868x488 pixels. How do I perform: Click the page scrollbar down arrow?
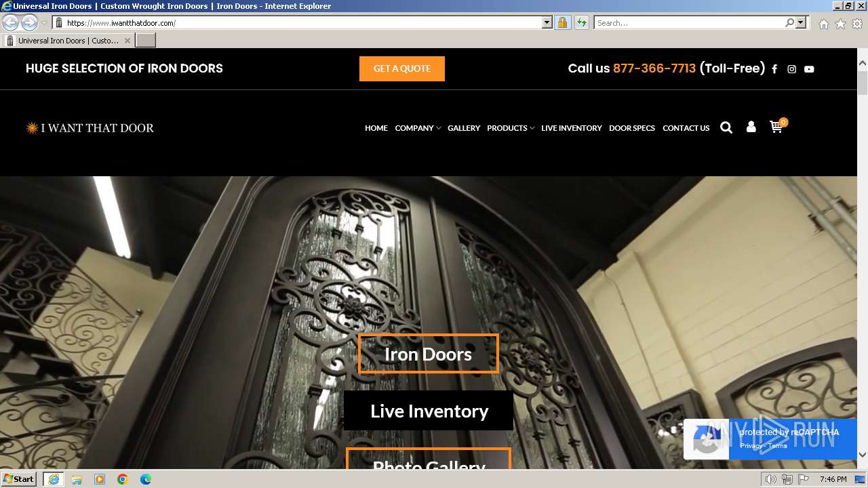point(863,455)
